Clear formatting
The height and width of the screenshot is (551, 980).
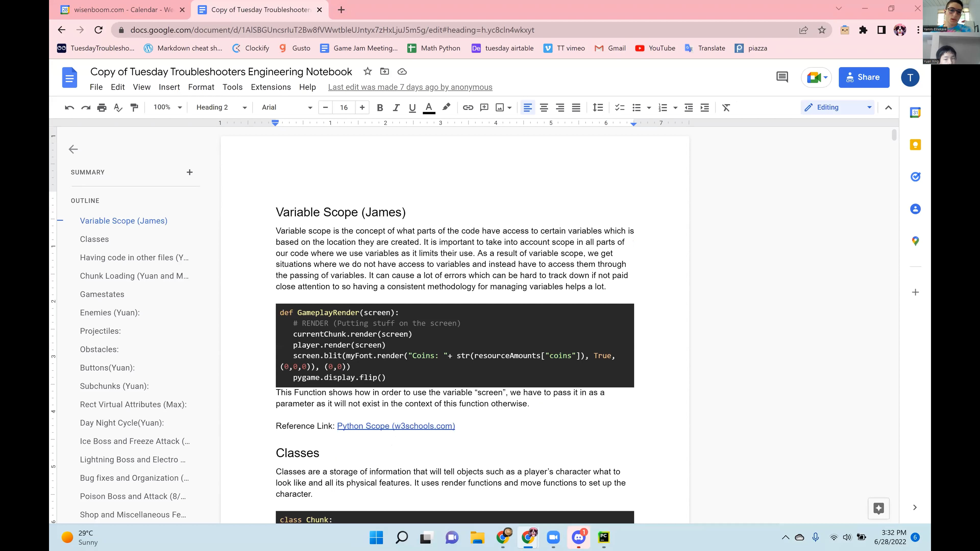pos(726,107)
